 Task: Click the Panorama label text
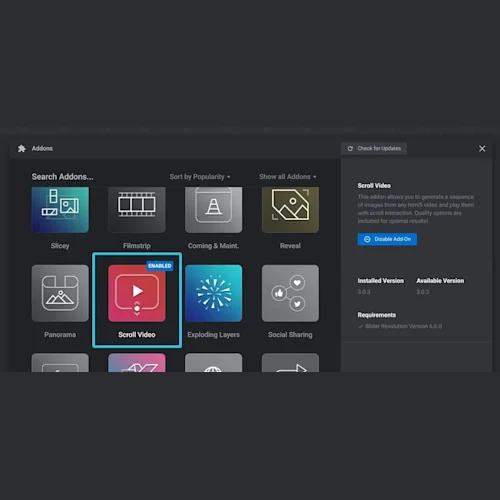point(60,335)
